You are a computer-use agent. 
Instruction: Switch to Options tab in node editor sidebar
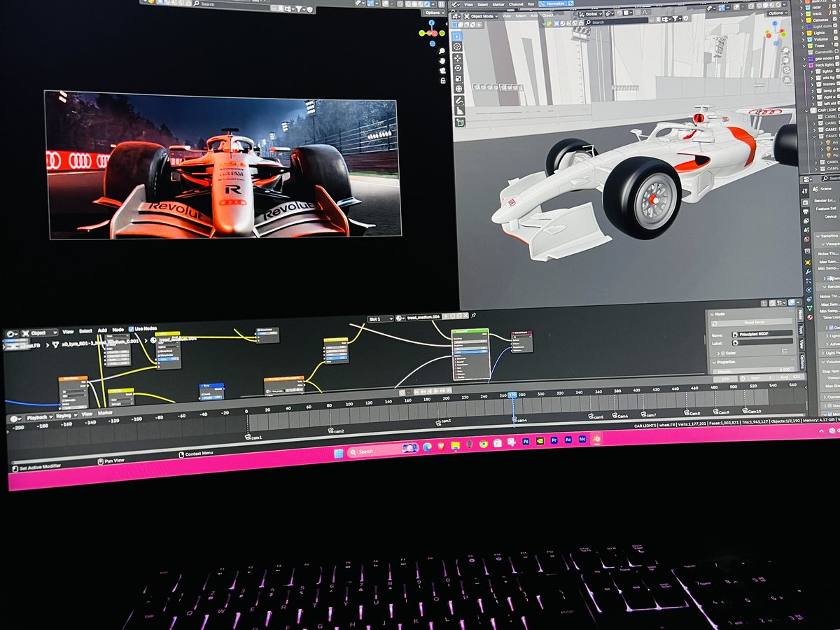coord(801,360)
